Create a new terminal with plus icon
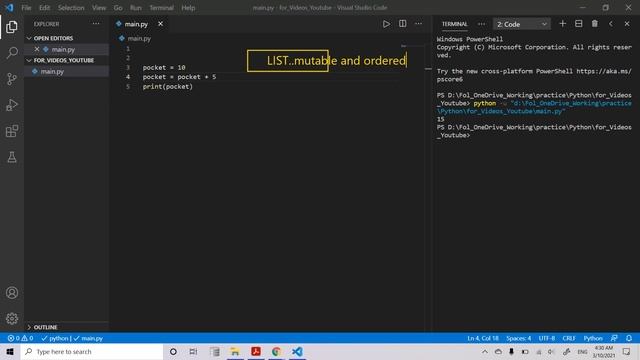The width and height of the screenshot is (640, 360). pos(562,24)
